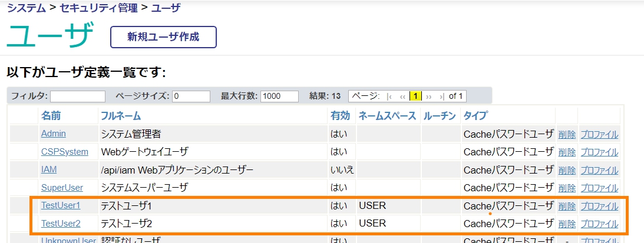Open the CSPSystem user entry
This screenshot has height=243, width=644.
click(65, 152)
